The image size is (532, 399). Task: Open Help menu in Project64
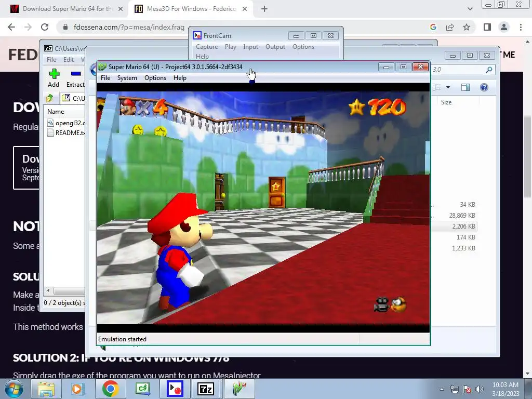coord(180,78)
